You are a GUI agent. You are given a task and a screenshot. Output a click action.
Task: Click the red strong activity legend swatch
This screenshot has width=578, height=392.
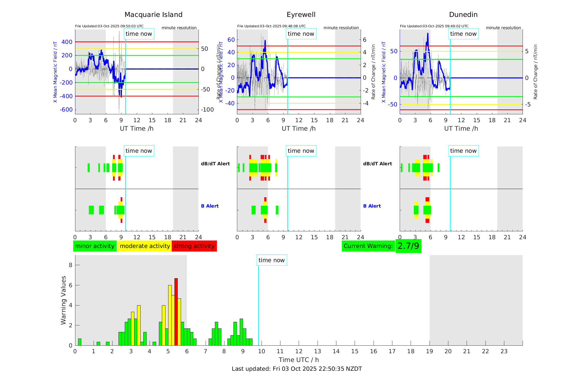tap(194, 246)
